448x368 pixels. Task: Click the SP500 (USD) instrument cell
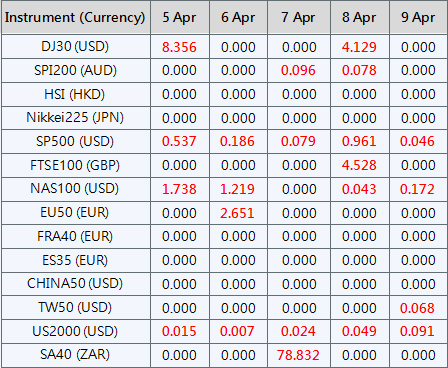(76, 141)
